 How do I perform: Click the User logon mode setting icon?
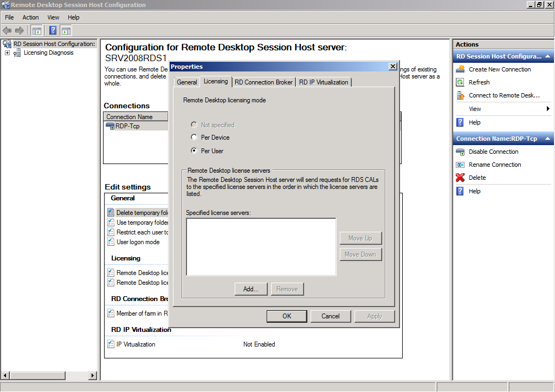pyautogui.click(x=111, y=242)
